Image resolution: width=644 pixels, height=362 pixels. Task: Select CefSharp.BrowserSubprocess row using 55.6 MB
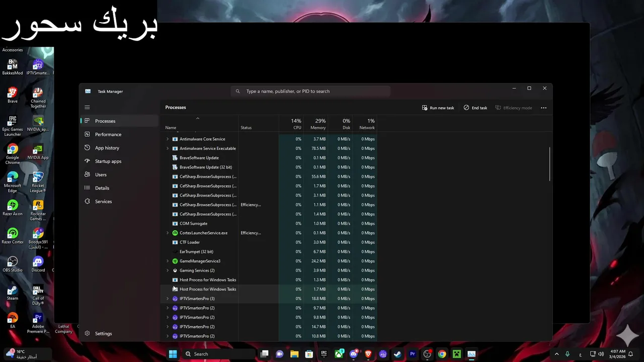point(269,176)
